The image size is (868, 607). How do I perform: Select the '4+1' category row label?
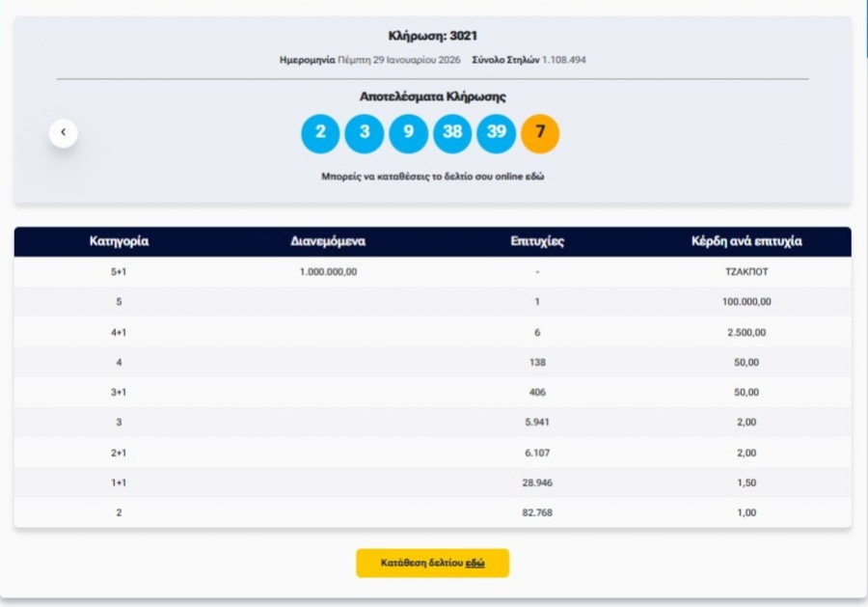point(119,332)
